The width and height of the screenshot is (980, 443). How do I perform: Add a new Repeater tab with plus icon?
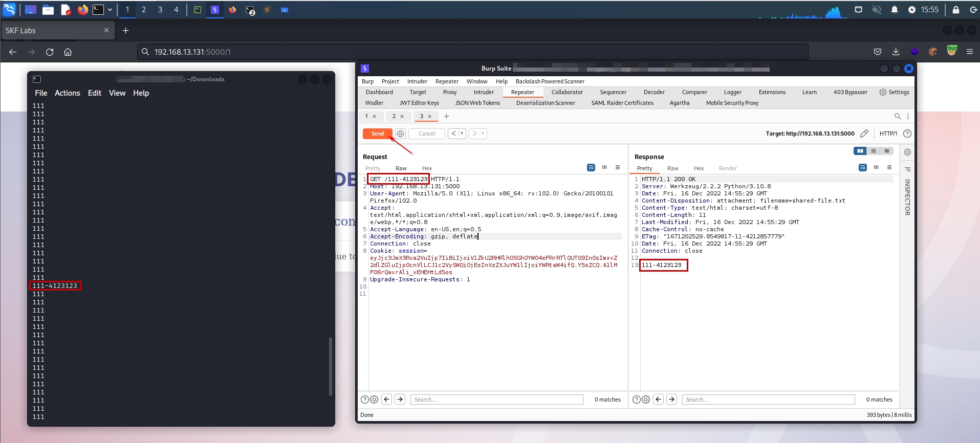[446, 116]
